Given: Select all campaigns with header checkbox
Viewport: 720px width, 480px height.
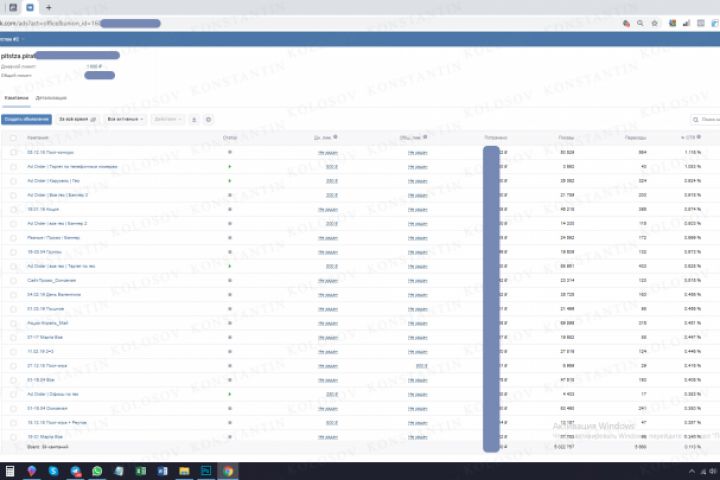Looking at the screenshot, I should [13, 138].
